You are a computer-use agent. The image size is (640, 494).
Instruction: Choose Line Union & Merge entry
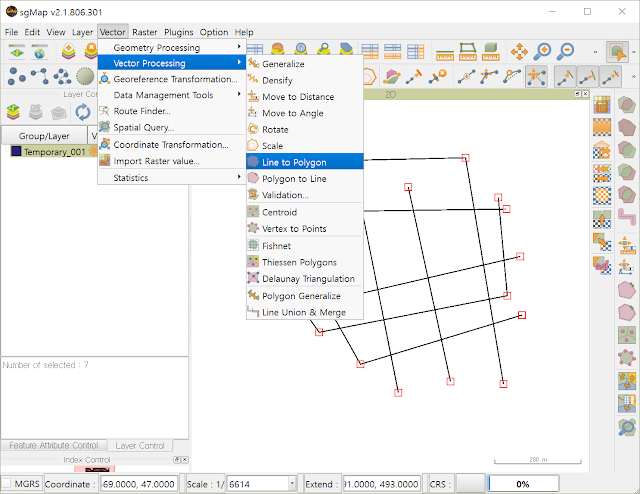305,312
